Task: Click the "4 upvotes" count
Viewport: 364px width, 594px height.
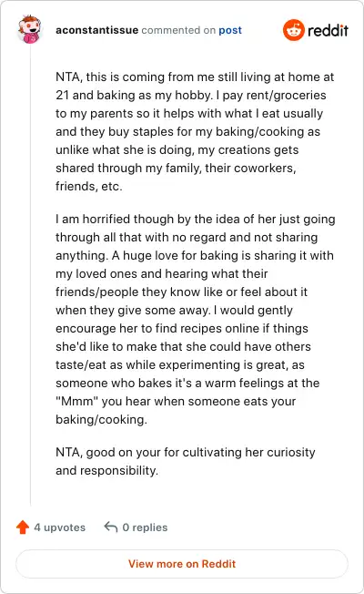Action: pyautogui.click(x=60, y=527)
